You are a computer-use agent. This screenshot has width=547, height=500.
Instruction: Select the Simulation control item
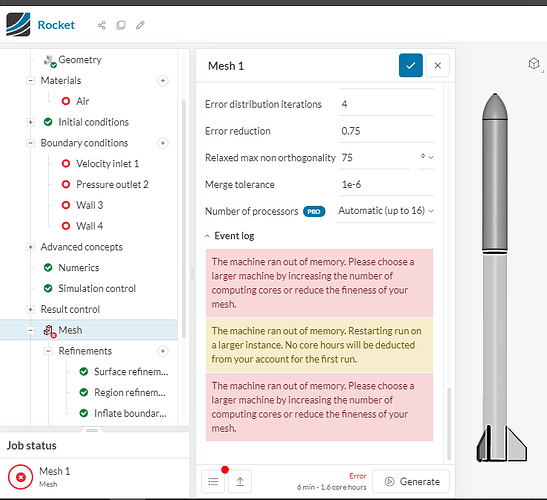click(x=97, y=289)
